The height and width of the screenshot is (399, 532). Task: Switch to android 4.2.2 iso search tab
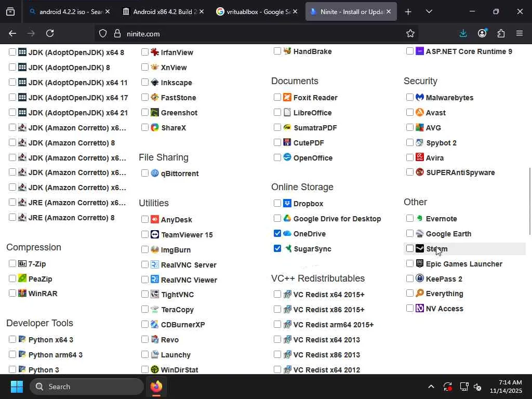(69, 11)
